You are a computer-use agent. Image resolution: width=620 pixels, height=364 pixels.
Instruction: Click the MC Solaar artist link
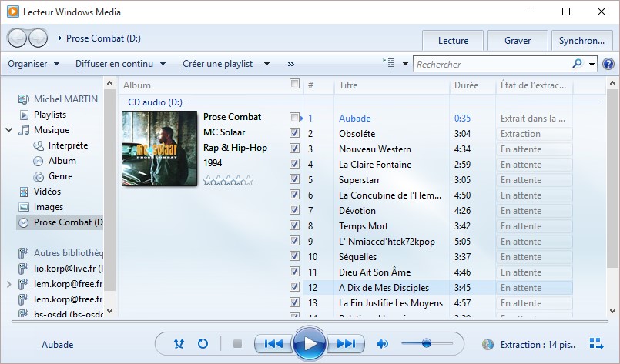224,132
